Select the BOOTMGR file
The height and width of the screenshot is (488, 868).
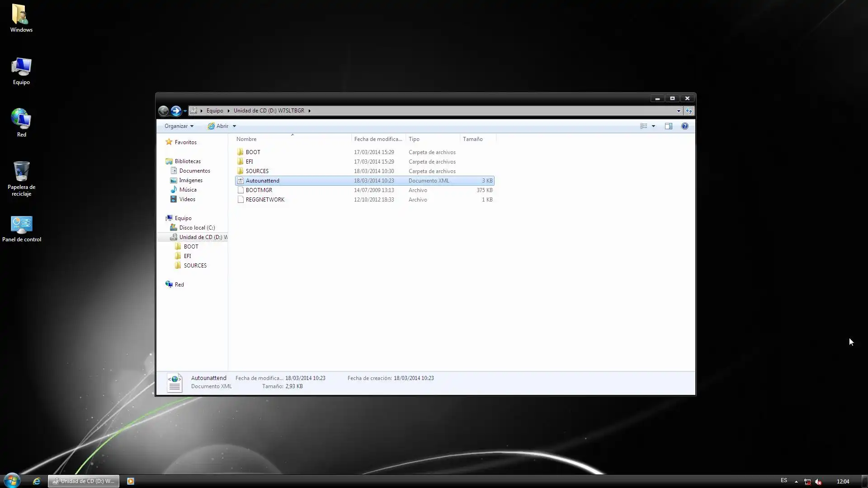[259, 190]
